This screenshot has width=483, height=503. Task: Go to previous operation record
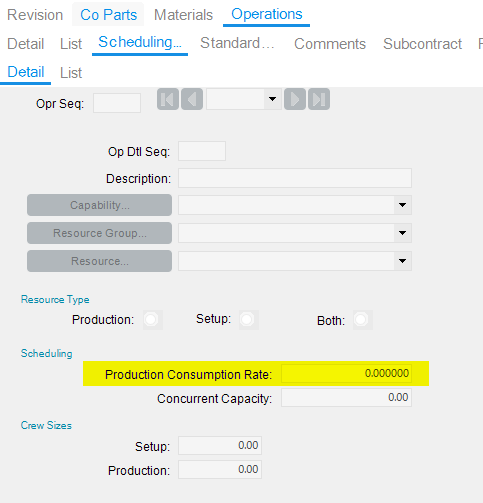click(192, 99)
